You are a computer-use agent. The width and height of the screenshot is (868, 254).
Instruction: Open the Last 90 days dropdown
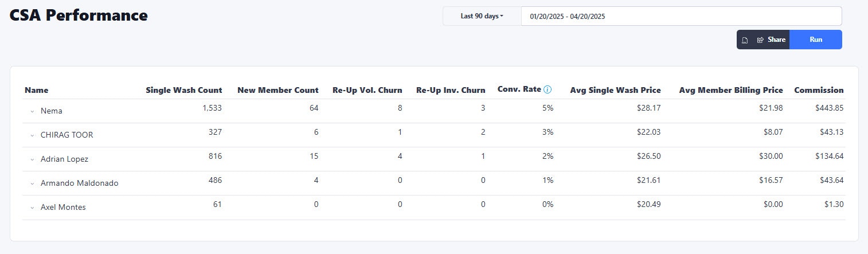[482, 16]
